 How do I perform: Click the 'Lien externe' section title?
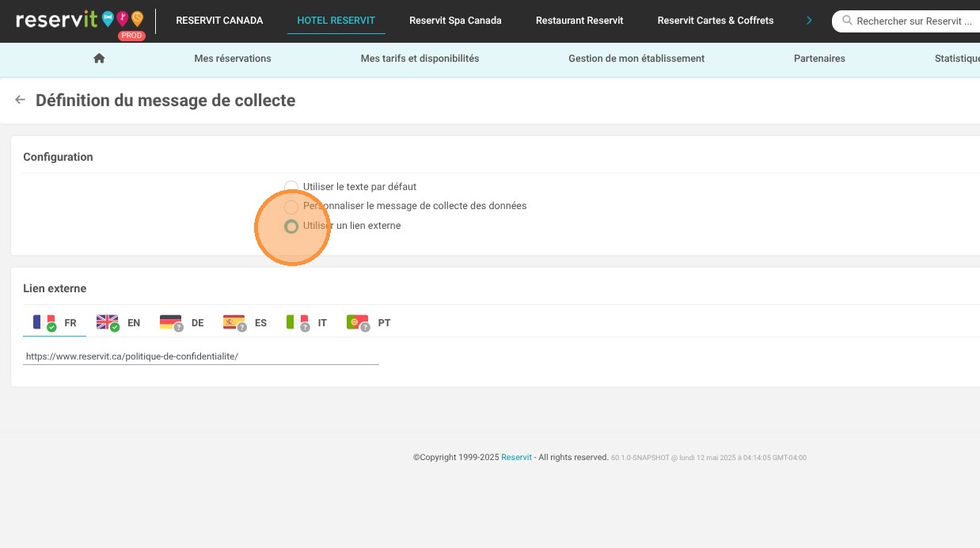[55, 288]
